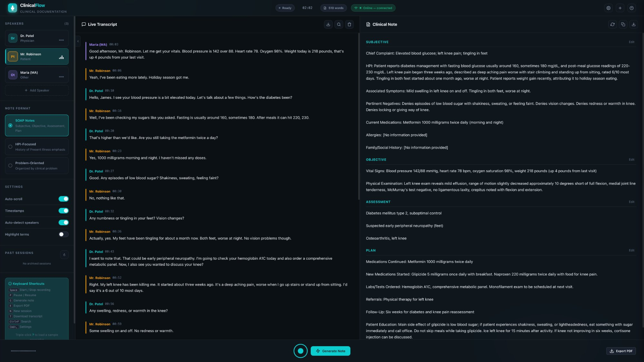
Task: Edit the Subjective section
Action: 631,42
